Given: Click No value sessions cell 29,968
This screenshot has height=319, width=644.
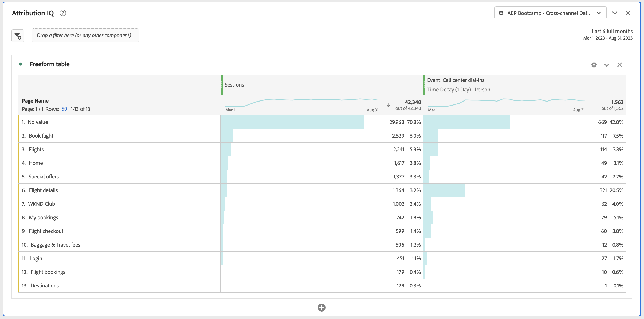Looking at the screenshot, I should click(396, 122).
